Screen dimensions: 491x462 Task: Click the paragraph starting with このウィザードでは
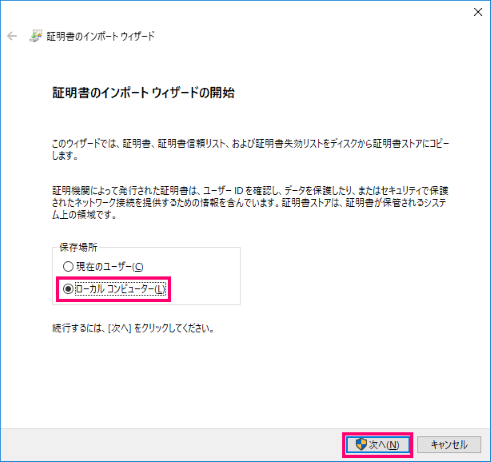point(250,150)
